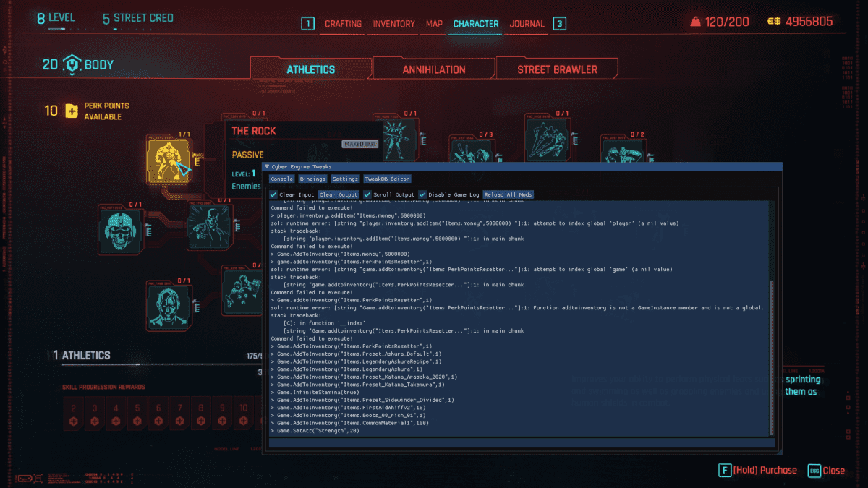Click the console command input field
The height and width of the screenshot is (488, 868).
coord(521,442)
